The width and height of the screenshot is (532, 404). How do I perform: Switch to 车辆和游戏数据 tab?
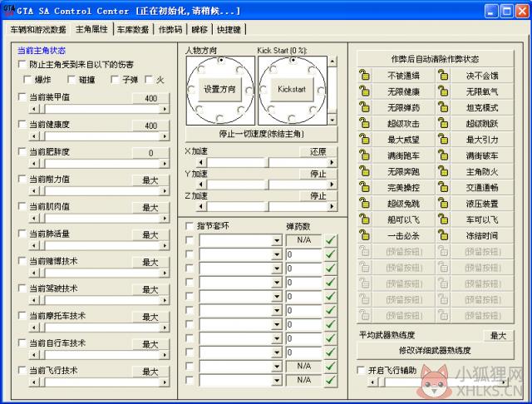38,30
